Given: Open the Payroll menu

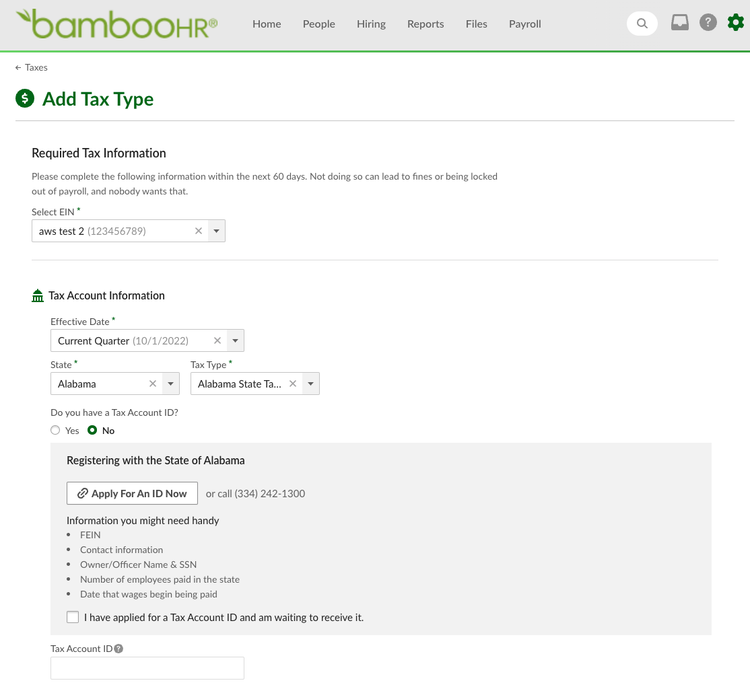Looking at the screenshot, I should pos(525,24).
